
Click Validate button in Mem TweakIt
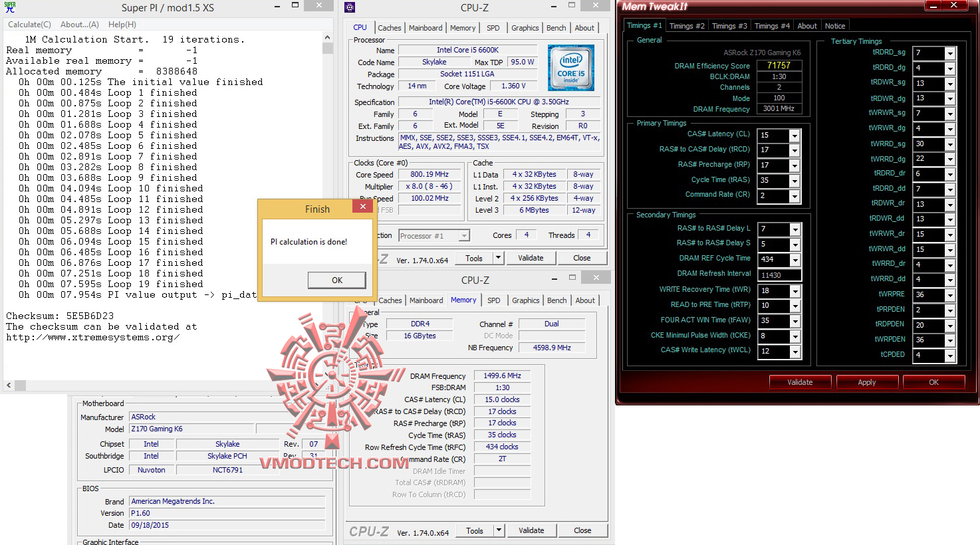pos(800,382)
